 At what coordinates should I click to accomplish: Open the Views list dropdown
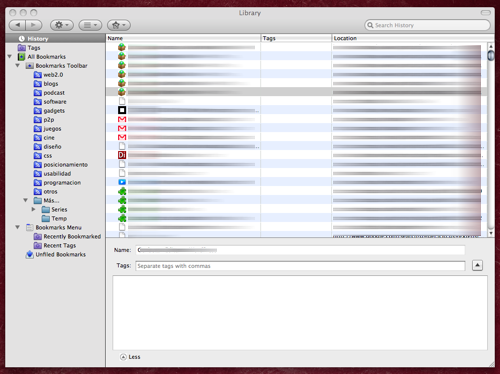pyautogui.click(x=90, y=25)
